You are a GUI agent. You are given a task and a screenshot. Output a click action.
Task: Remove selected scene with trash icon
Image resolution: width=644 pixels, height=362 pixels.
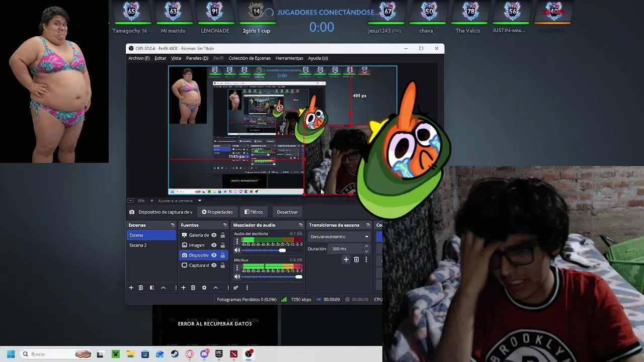pos(140,288)
